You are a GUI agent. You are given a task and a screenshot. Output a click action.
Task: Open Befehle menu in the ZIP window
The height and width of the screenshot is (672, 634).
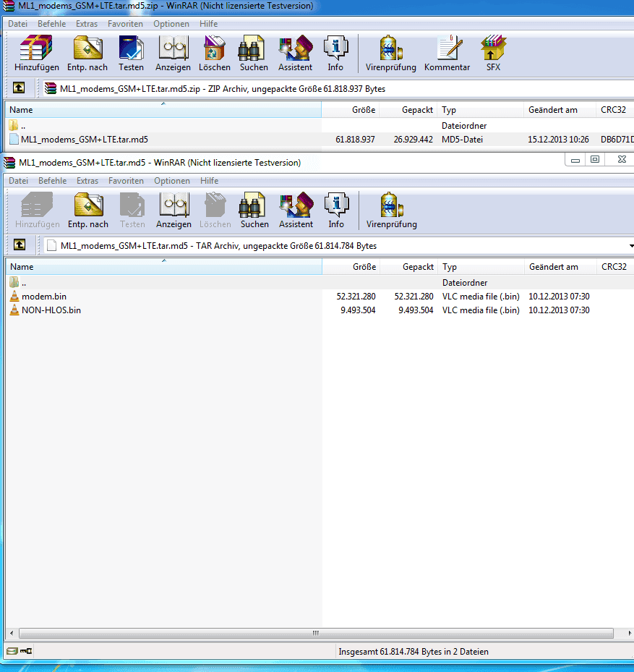point(51,24)
